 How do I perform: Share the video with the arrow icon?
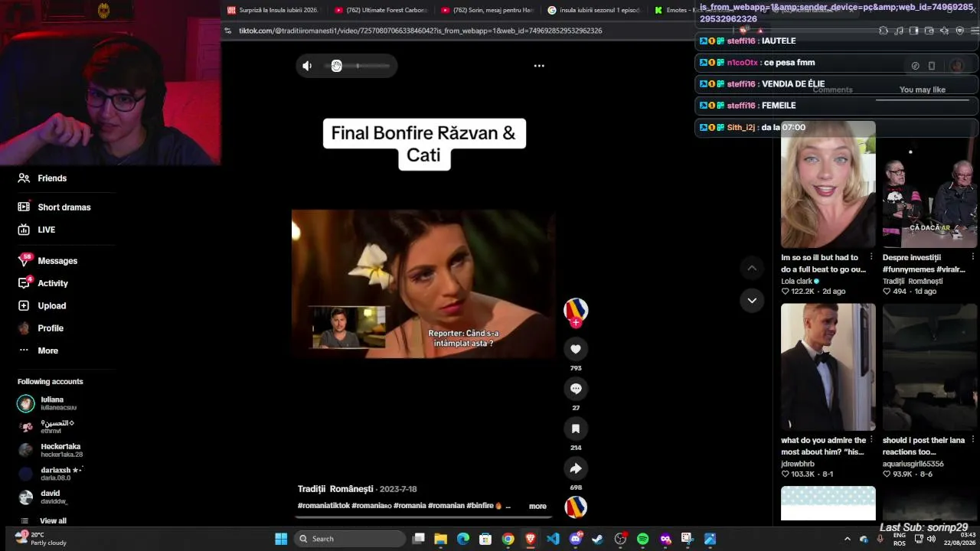[576, 468]
